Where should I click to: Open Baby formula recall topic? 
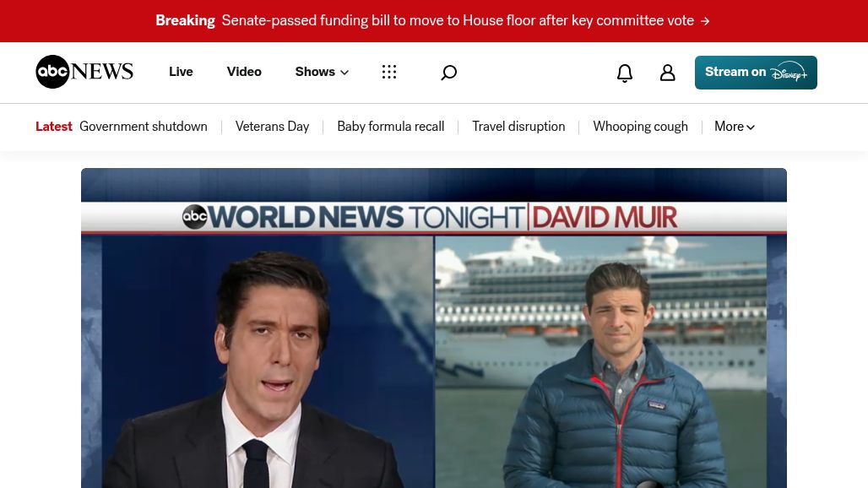(390, 127)
